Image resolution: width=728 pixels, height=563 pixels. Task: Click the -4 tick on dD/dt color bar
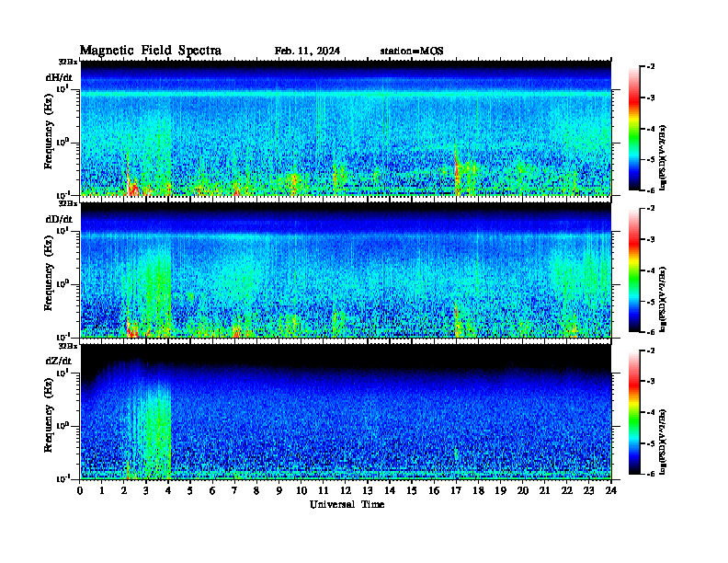click(651, 270)
